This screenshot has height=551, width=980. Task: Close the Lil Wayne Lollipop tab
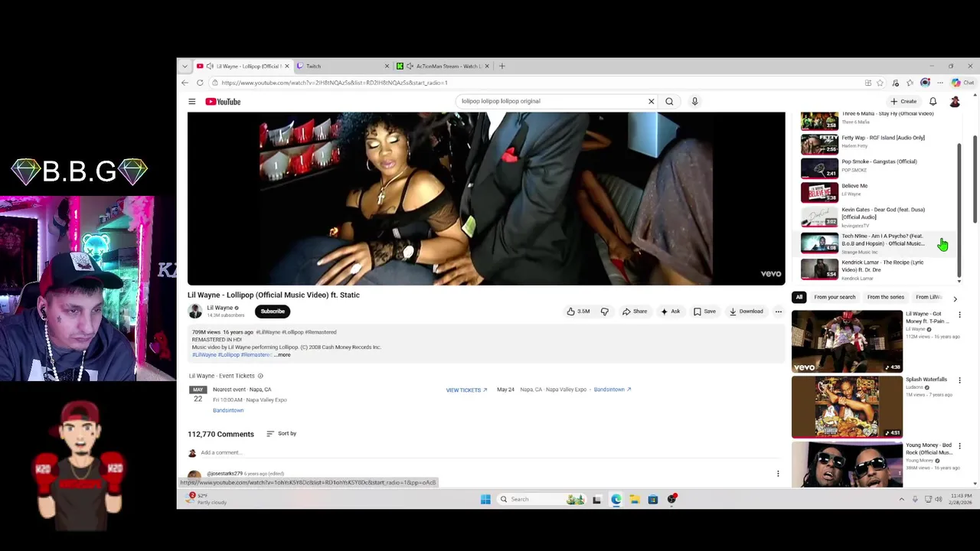point(287,66)
